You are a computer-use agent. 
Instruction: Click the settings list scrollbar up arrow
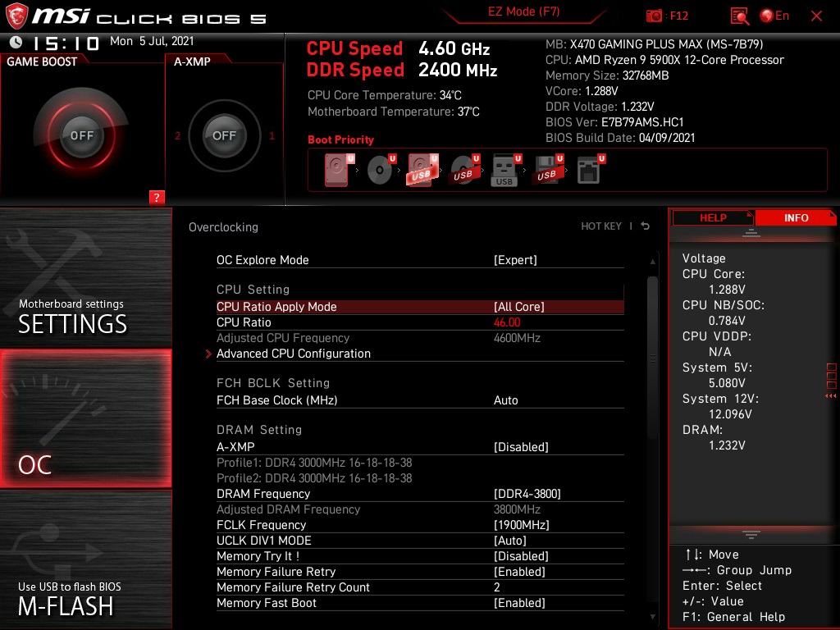tap(652, 262)
